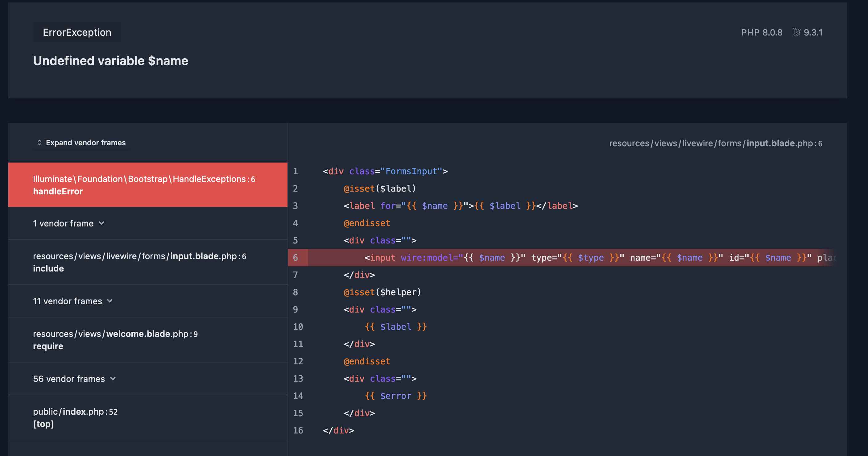
Task: Click the empty class div on line 9
Action: click(x=380, y=310)
